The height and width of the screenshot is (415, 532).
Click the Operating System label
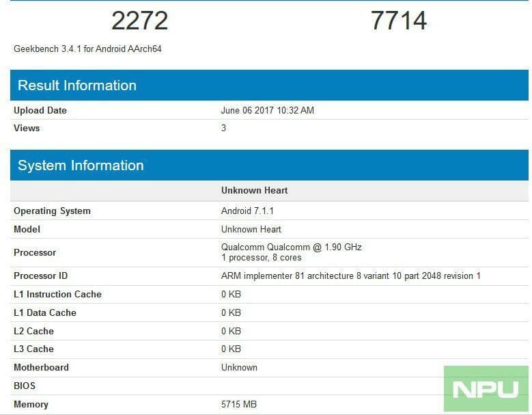(52, 211)
